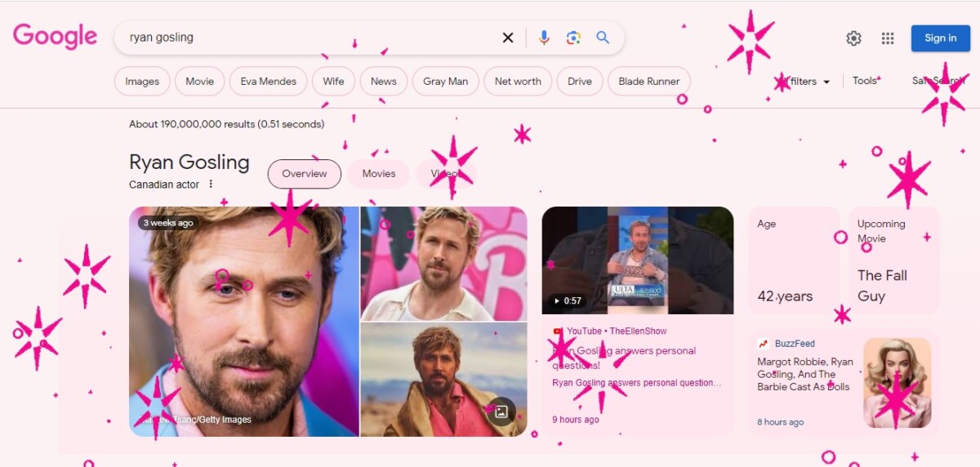Viewport: 980px width, 467px height.
Task: Click the YouTube source icon
Action: (x=558, y=331)
